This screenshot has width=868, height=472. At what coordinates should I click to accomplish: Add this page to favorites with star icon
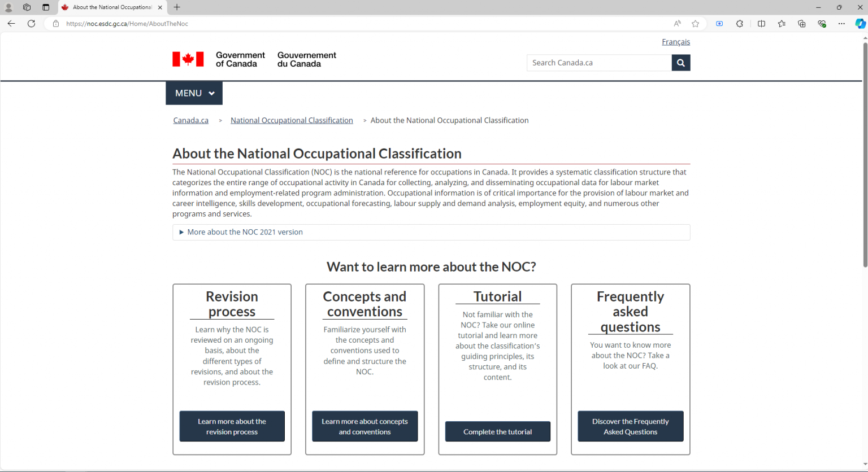coord(695,24)
